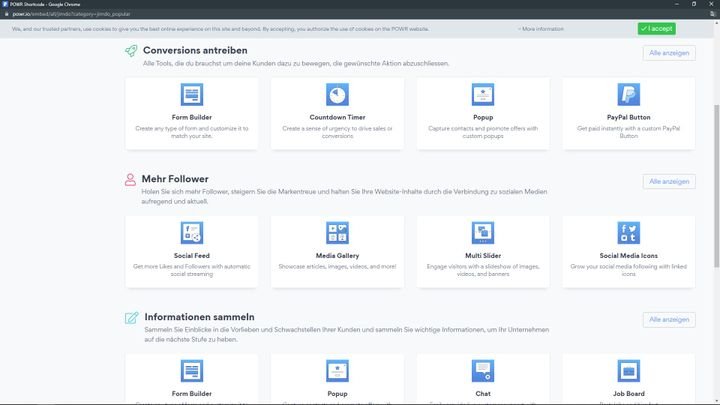This screenshot has height=405, width=720.
Task: Select the Popup icon under Informationen sammeln
Action: pyautogui.click(x=337, y=371)
